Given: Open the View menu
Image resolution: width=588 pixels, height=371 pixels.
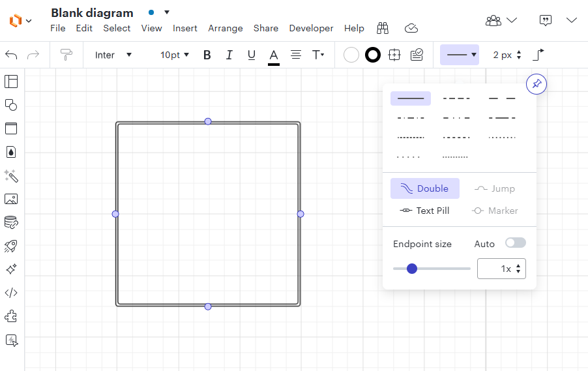Looking at the screenshot, I should pyautogui.click(x=151, y=28).
